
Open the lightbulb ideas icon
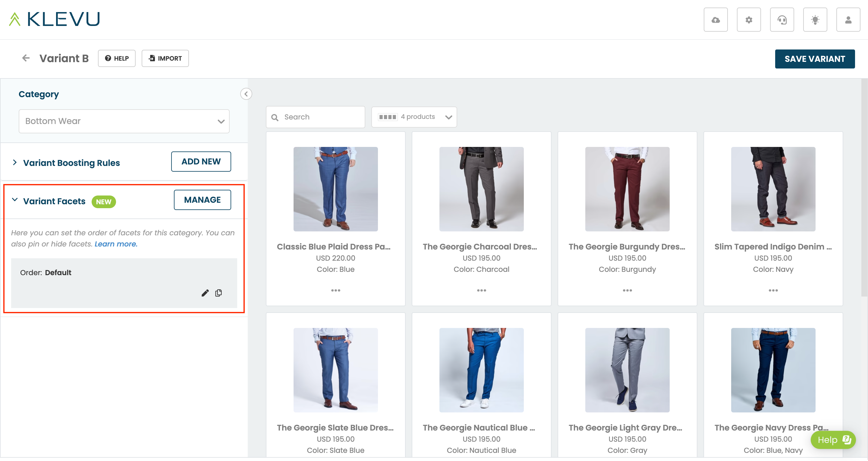[x=815, y=20]
